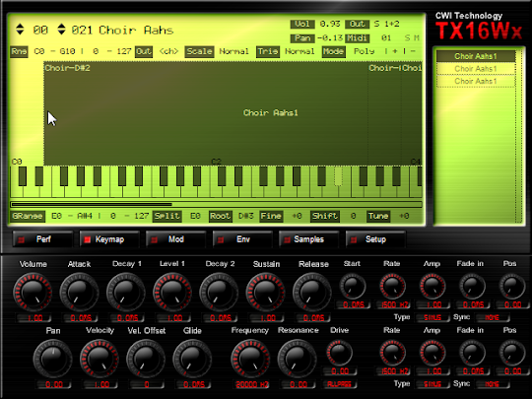Click the Rate knob beside the Drive knob

392,353
